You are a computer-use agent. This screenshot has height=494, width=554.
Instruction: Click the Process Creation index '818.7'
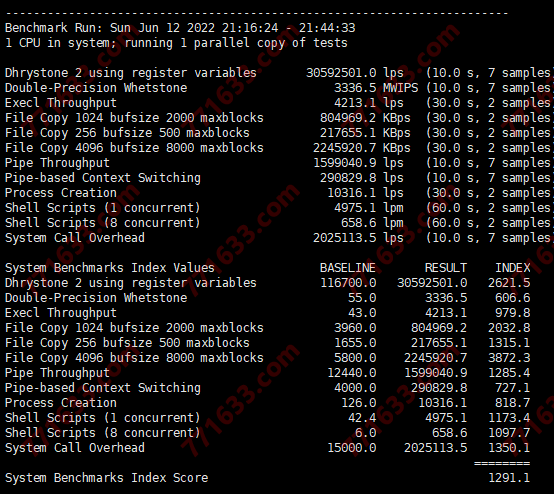click(513, 403)
